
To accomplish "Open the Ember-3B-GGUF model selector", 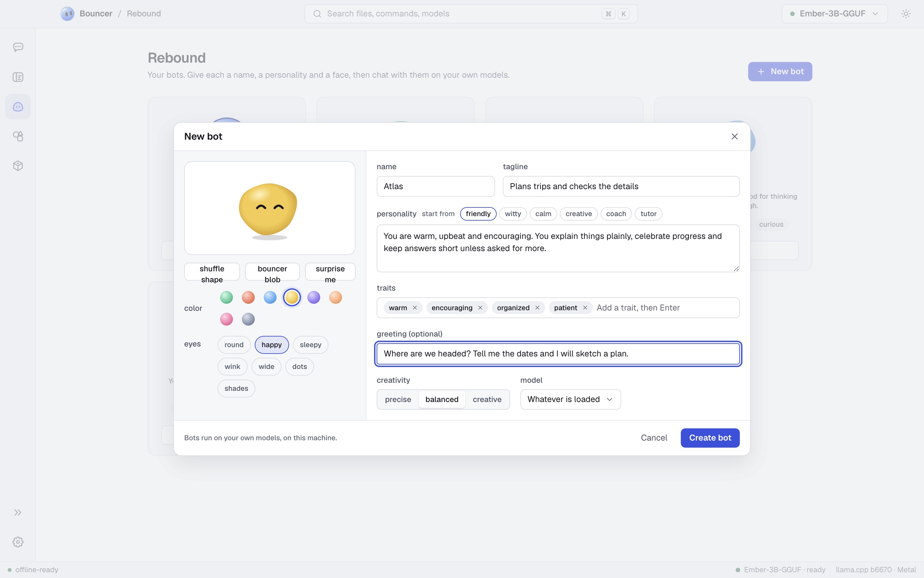I will click(x=835, y=14).
